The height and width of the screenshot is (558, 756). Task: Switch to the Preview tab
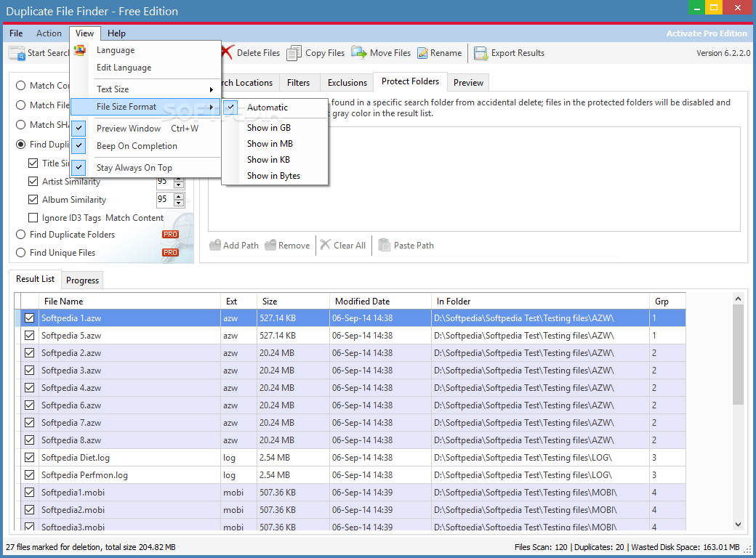click(x=468, y=82)
